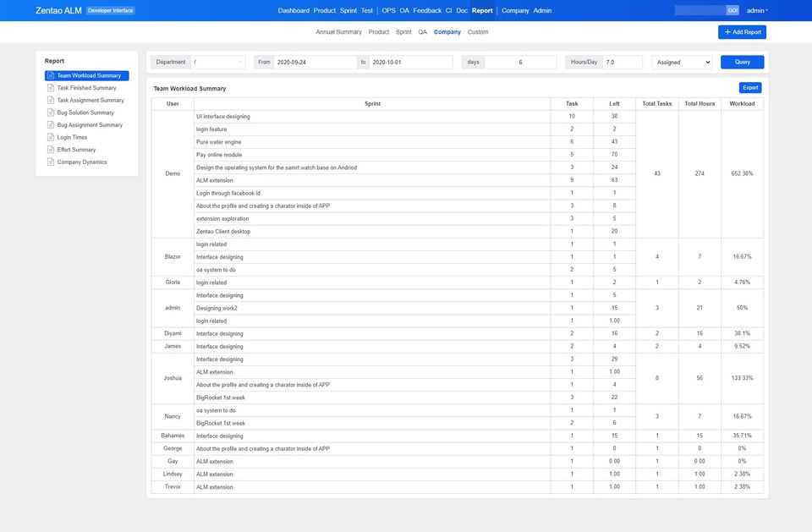Open the Department dropdown
The image size is (812, 532).
tap(218, 62)
